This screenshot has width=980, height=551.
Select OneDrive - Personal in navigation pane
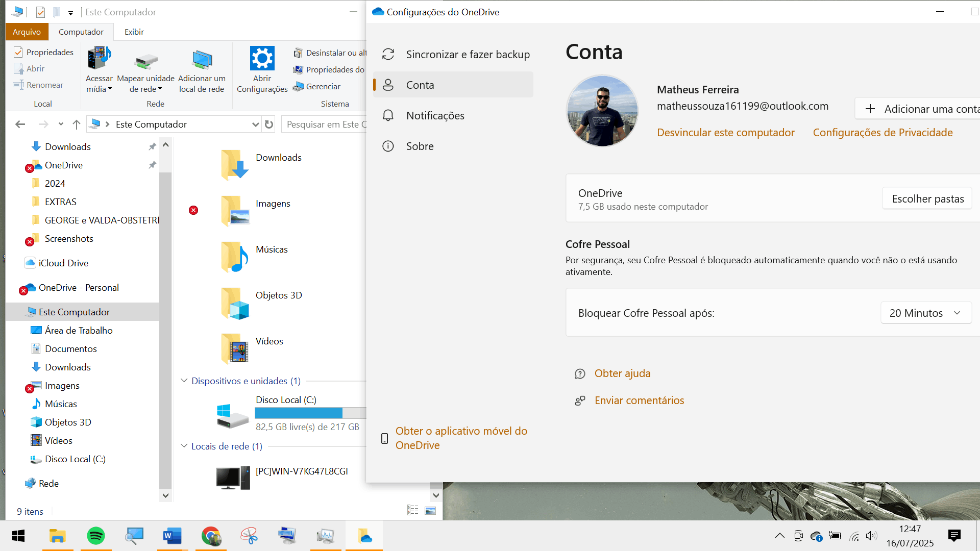79,288
